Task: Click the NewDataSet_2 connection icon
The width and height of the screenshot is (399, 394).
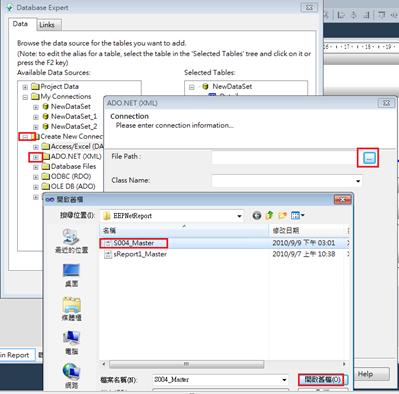Action: point(46,127)
